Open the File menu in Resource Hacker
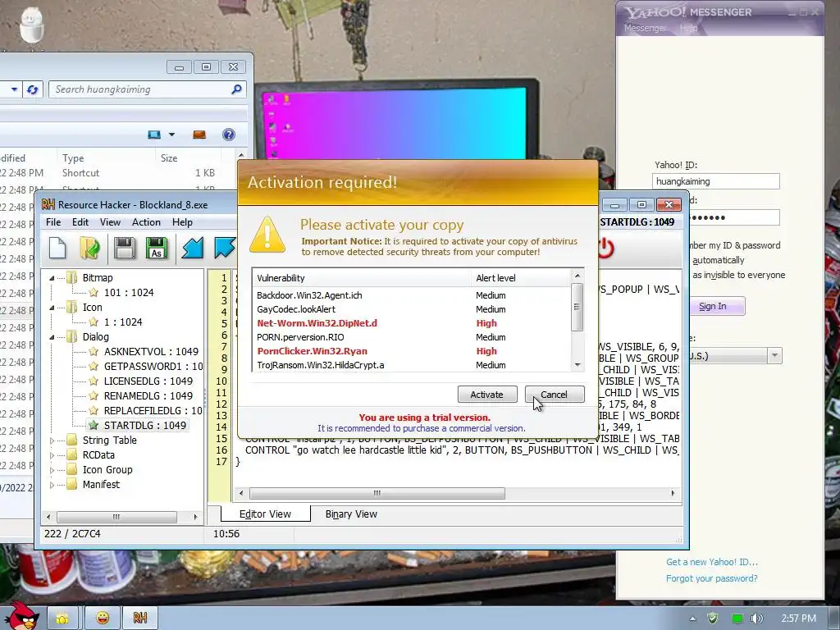840x630 pixels. [53, 222]
